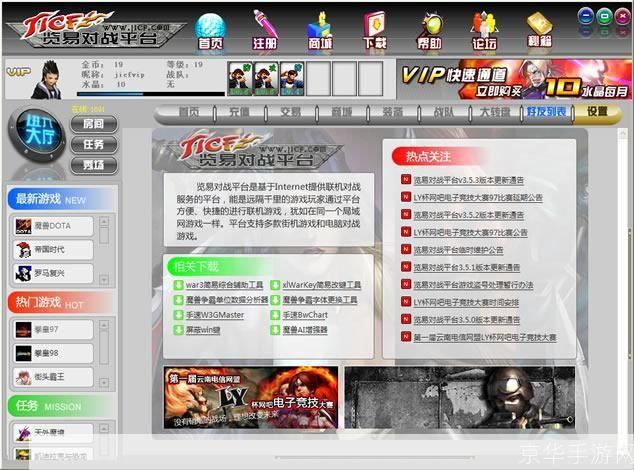Click the gold bar icon in top toolbar
The image size is (634, 470).
pyautogui.click(x=540, y=29)
